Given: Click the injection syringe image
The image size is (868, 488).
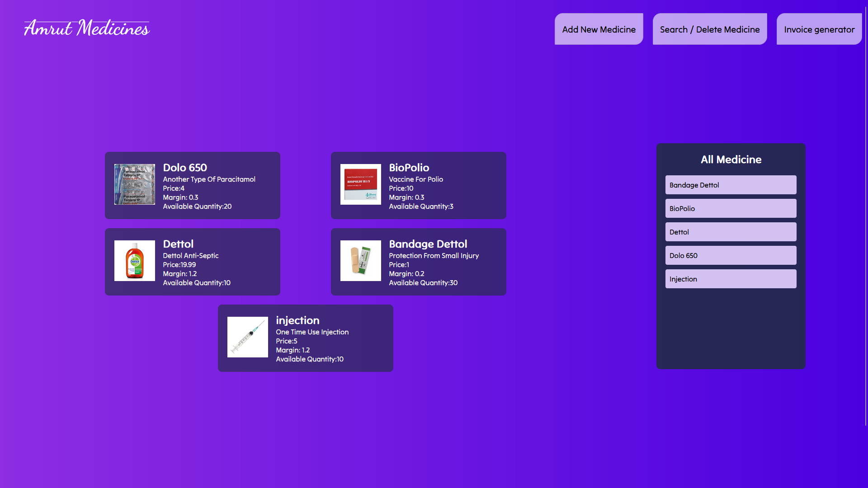Looking at the screenshot, I should click(x=248, y=337).
